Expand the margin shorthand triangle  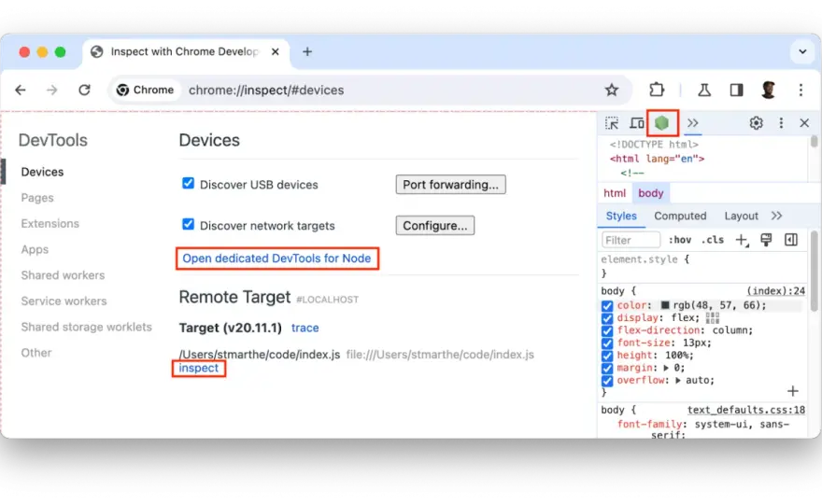point(666,368)
